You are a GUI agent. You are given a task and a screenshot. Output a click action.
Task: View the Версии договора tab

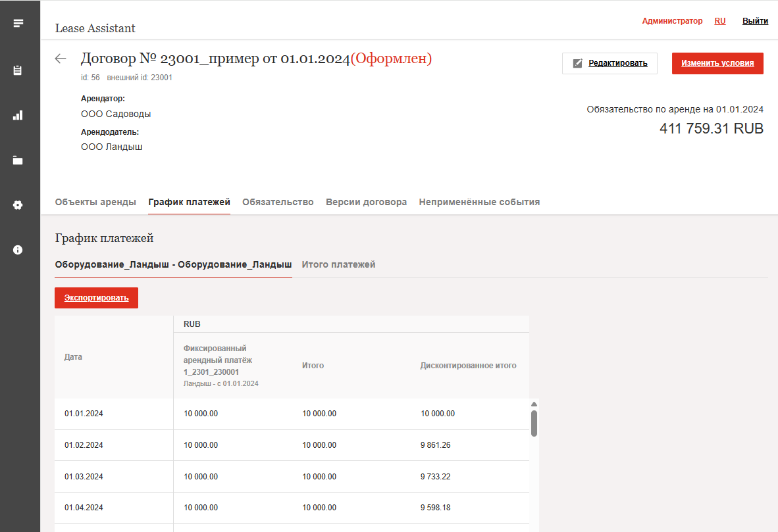coord(366,202)
